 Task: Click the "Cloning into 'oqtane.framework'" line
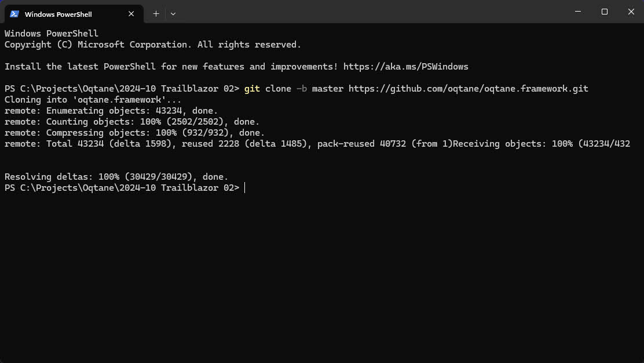tap(93, 100)
